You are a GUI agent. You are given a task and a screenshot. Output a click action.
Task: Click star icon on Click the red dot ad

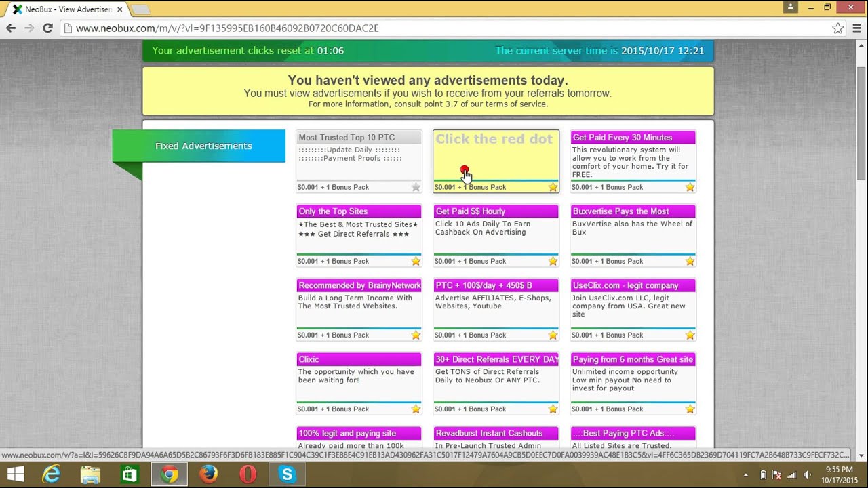point(553,187)
